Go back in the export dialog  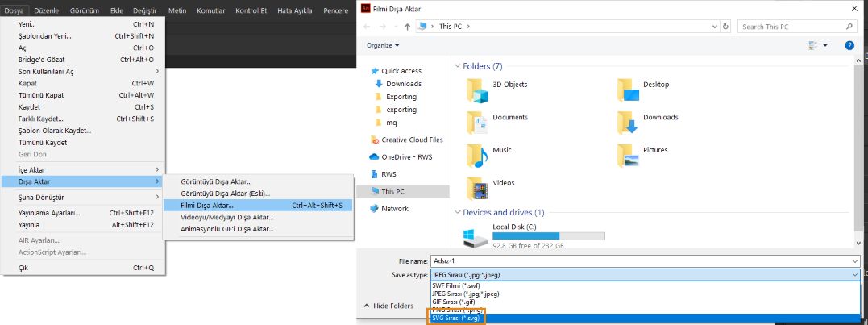(367, 27)
